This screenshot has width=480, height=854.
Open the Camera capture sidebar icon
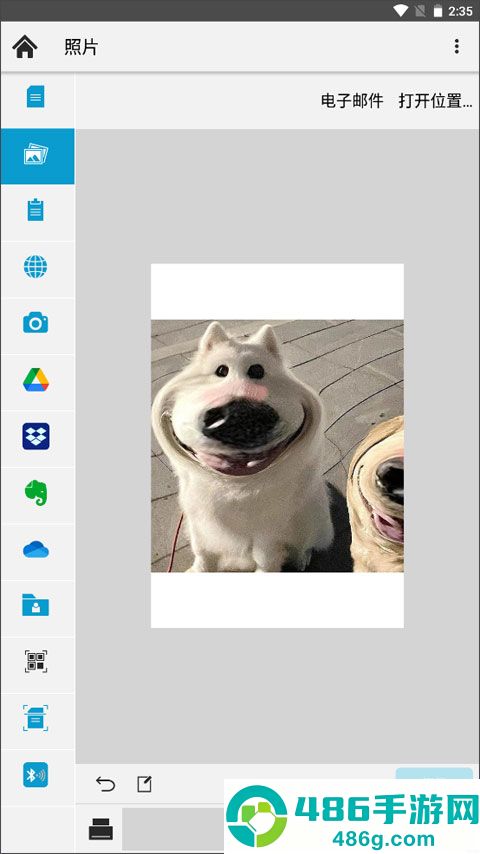point(36,323)
